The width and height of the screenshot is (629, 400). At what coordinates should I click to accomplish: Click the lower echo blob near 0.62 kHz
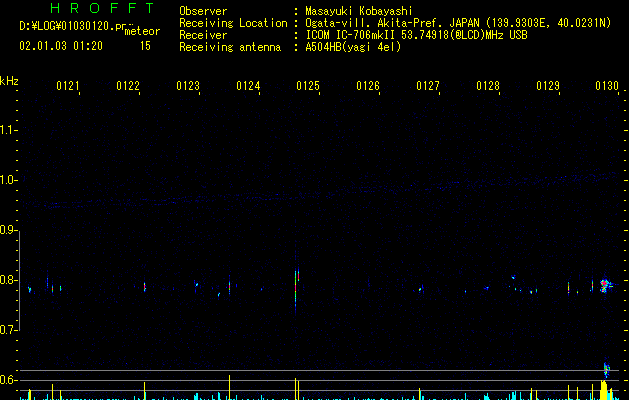pos(607,369)
